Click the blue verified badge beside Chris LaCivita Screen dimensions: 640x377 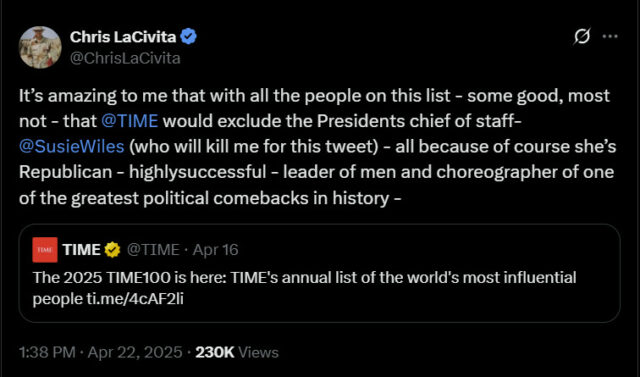(x=189, y=37)
